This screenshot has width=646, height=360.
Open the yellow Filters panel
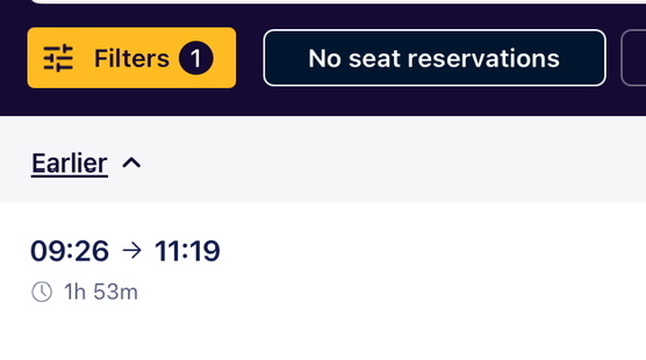132,58
